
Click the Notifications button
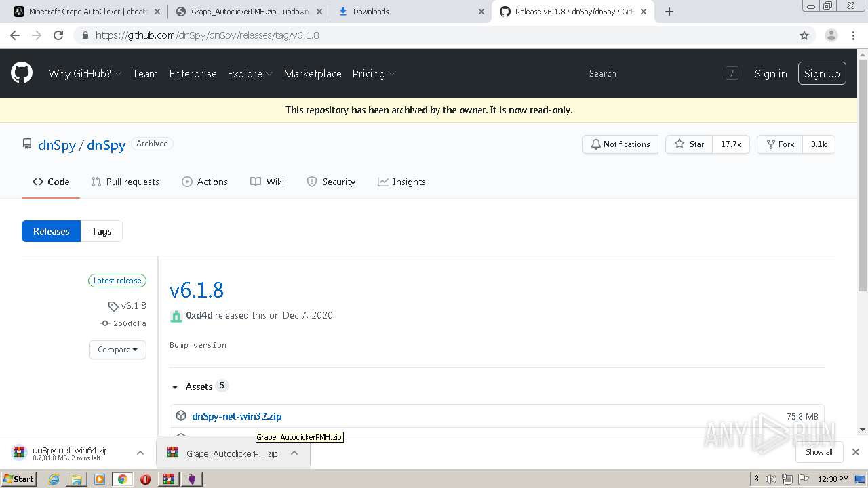coord(620,144)
